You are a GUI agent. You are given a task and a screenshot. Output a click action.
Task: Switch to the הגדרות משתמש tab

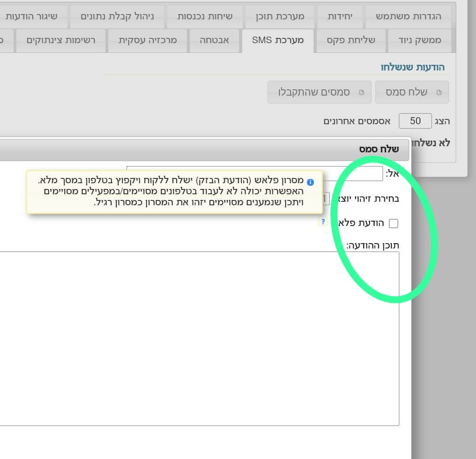[x=408, y=17]
